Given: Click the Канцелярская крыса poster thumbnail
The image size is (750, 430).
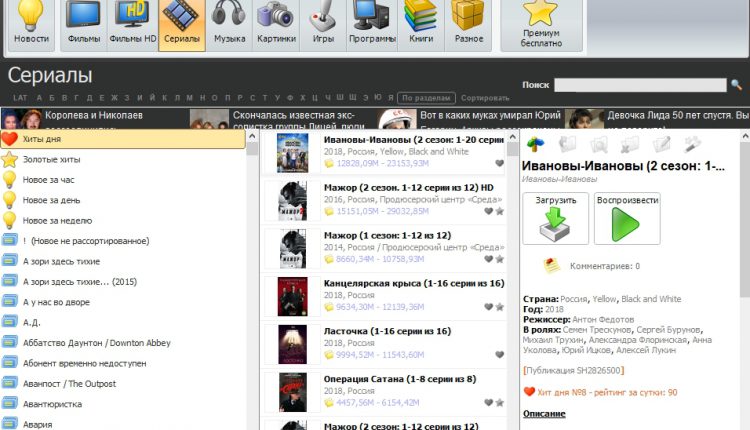Looking at the screenshot, I should (292, 297).
